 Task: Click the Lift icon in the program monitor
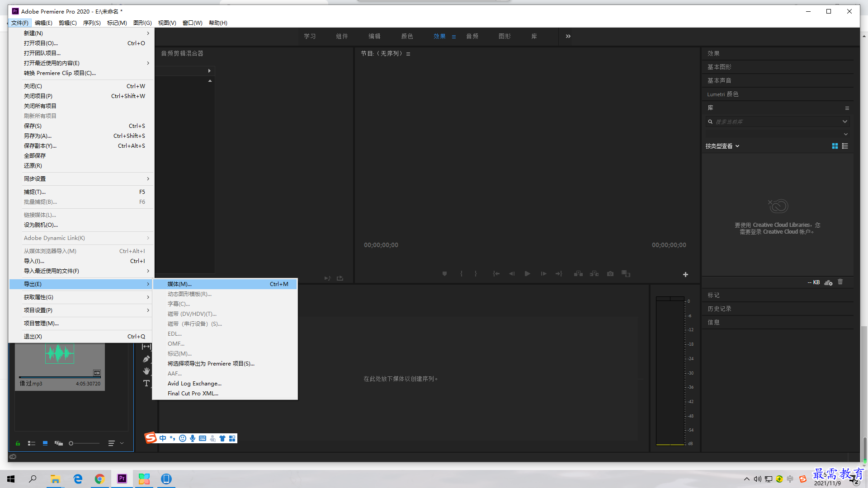(578, 274)
